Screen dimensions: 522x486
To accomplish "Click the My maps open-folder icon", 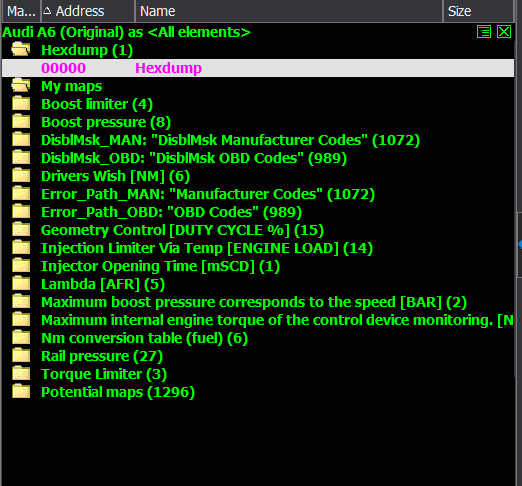I will point(21,86).
